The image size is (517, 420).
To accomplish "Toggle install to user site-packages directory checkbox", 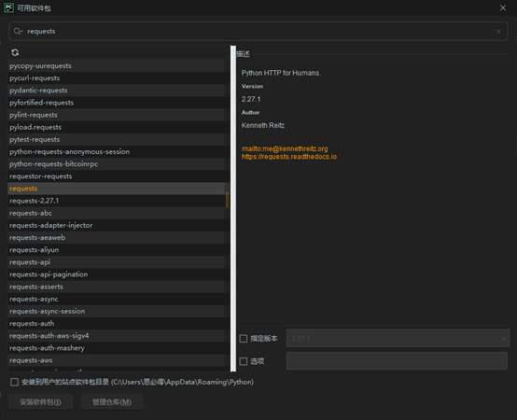I will pos(14,382).
